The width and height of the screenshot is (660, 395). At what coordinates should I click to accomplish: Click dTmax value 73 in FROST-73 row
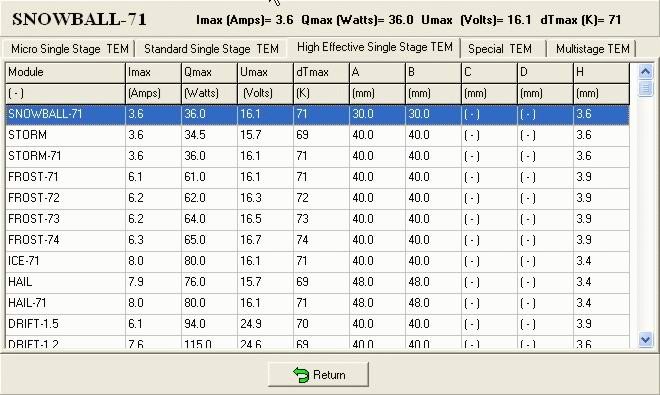coord(302,219)
